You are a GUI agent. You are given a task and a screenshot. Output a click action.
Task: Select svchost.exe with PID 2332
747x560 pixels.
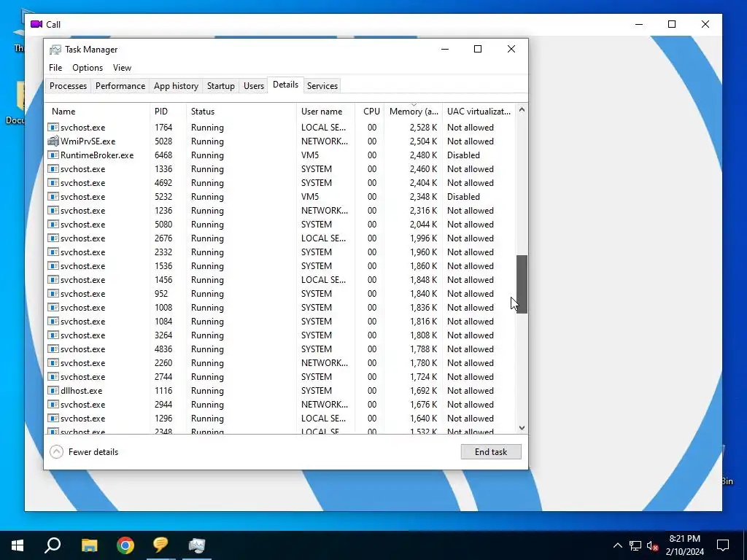click(281, 252)
